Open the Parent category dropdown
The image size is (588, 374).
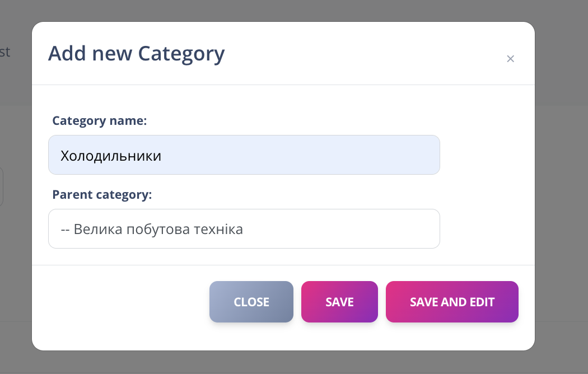(x=244, y=229)
